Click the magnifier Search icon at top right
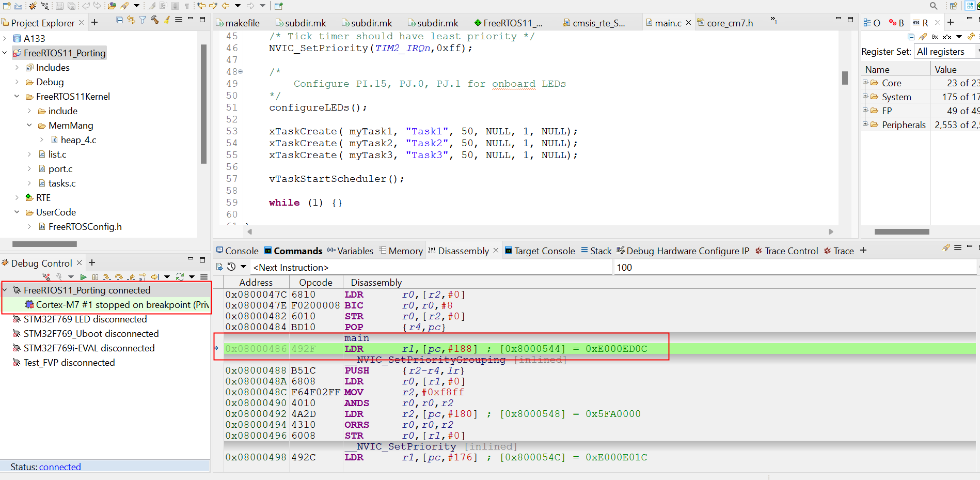The image size is (980, 480). click(934, 6)
